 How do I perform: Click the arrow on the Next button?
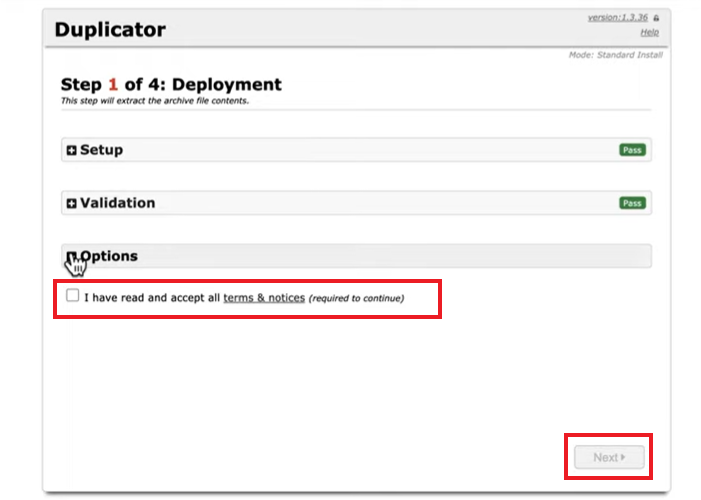pyautogui.click(x=623, y=458)
